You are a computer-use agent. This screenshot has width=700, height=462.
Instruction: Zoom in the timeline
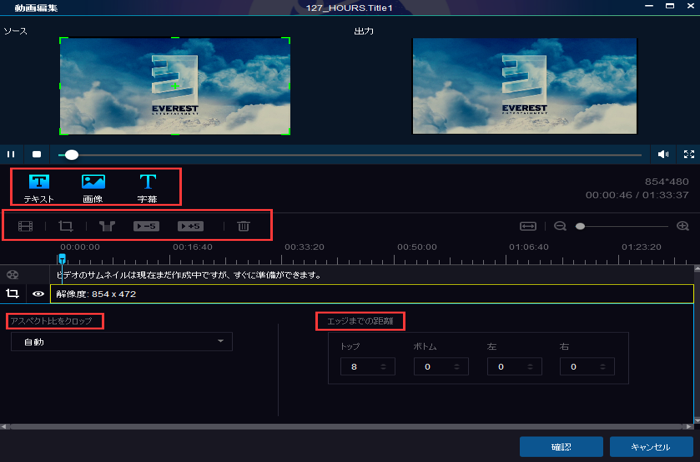coord(683,226)
